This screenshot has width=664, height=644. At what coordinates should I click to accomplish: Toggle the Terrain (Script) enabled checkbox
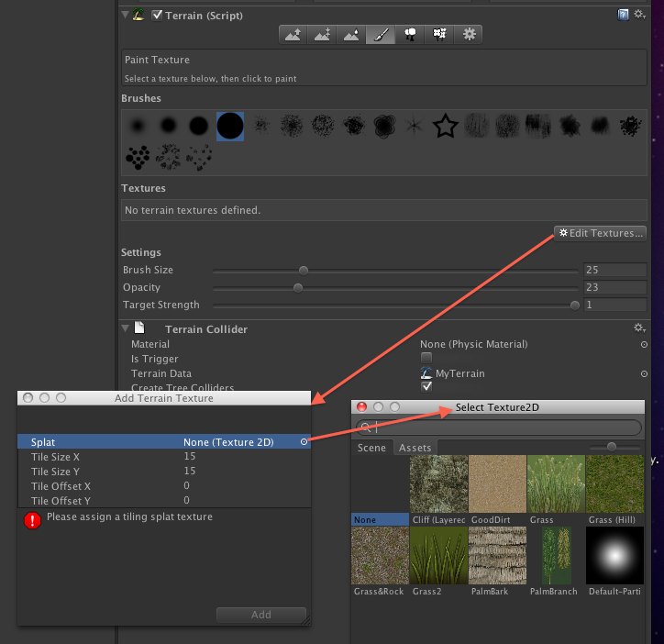click(157, 15)
